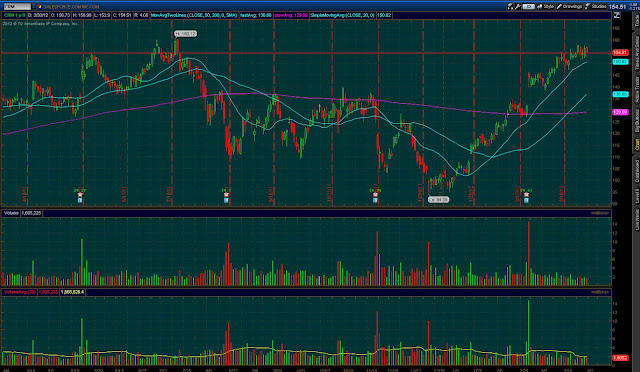Click the SimpleMovingAvg study label
The image size is (640, 372).
(342, 15)
